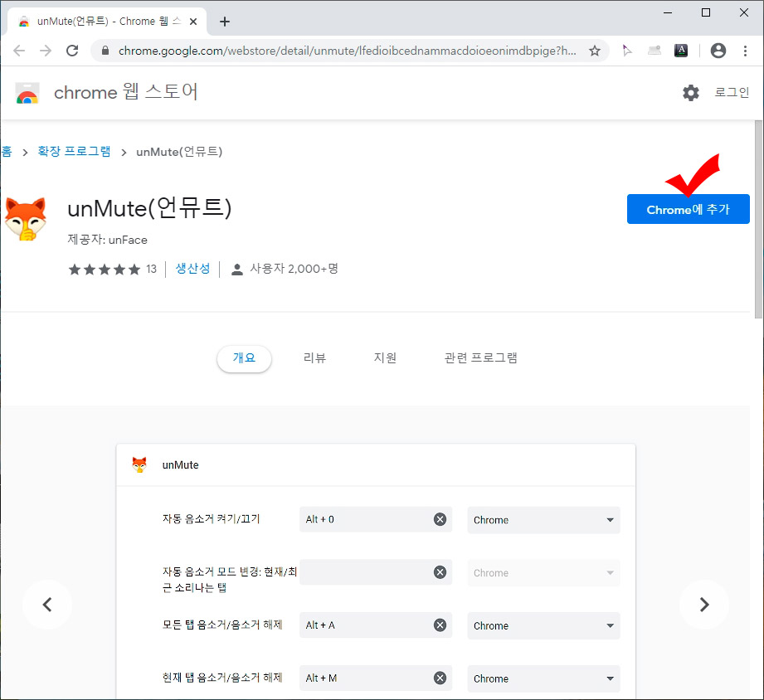Open a new tab with plus button
The image size is (764, 700).
[x=225, y=22]
